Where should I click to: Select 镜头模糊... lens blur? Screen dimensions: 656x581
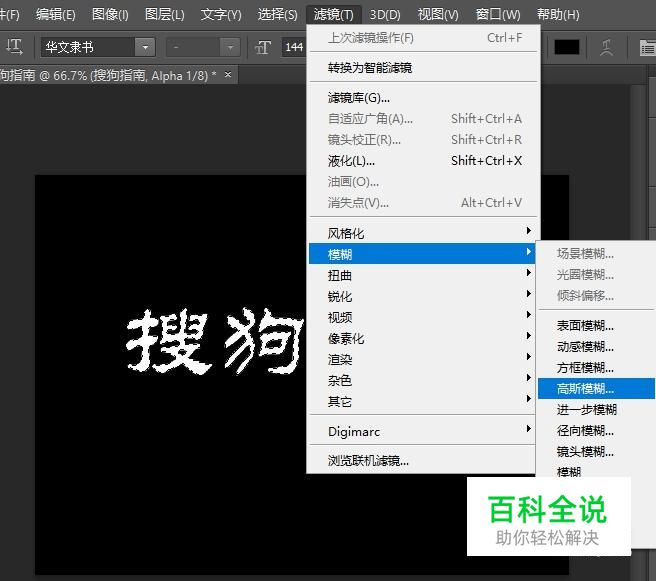pyautogui.click(x=596, y=451)
